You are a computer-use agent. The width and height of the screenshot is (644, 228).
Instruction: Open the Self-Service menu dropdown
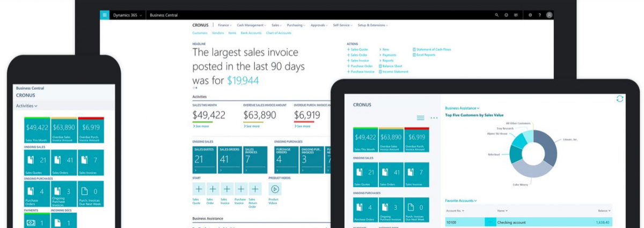(343, 25)
